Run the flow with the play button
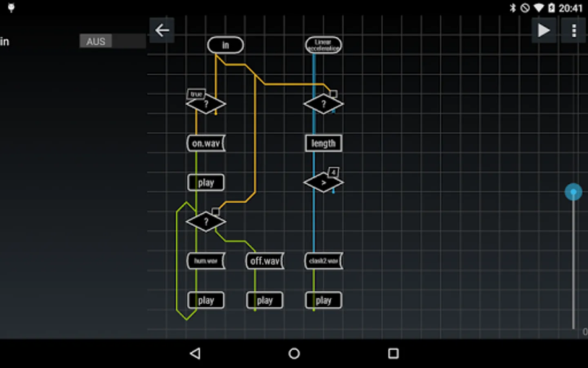 tap(543, 31)
